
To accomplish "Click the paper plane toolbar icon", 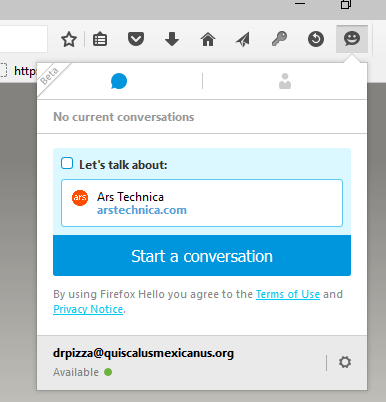I will (243, 40).
